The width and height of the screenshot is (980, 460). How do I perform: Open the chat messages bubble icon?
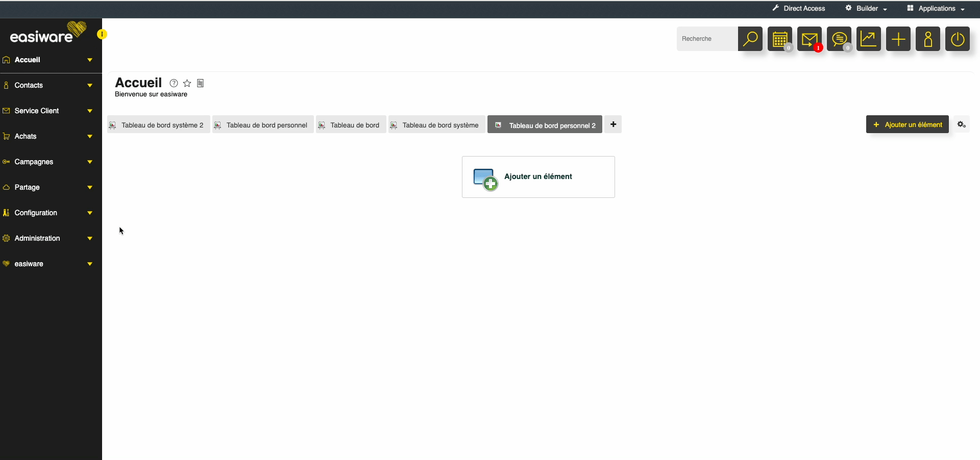coord(839,39)
